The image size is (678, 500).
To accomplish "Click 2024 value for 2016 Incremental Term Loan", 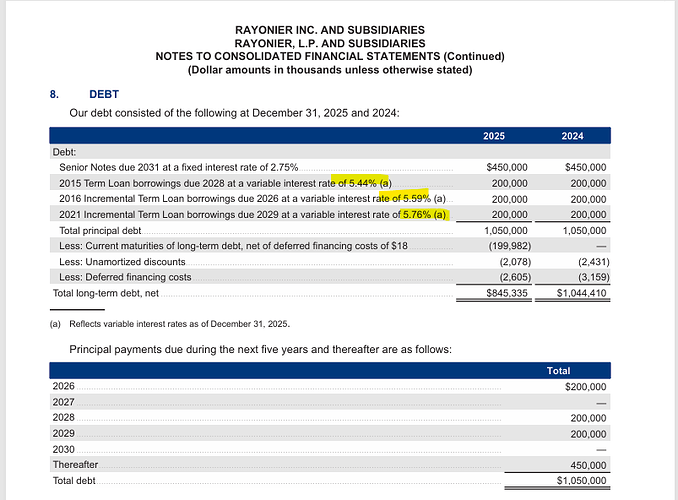I will pyautogui.click(x=588, y=199).
